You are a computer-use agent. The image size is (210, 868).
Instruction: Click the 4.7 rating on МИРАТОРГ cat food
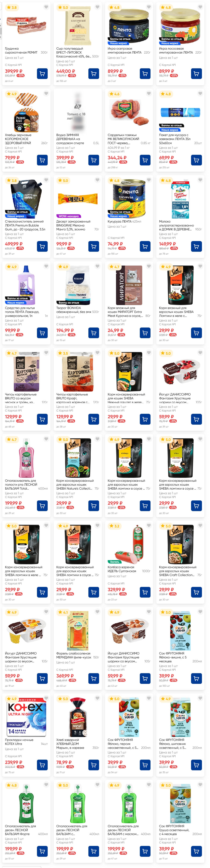pos(114,267)
